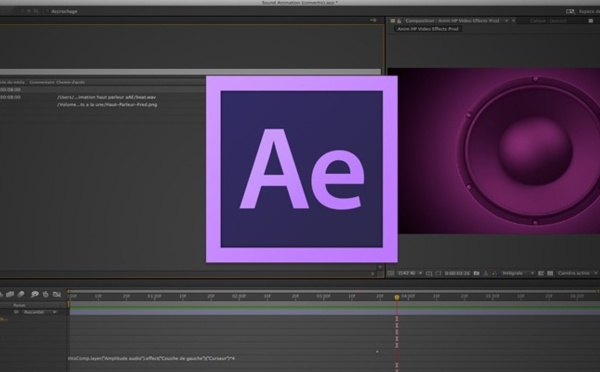
Task: Open the Parent Aucun(e) layer dropdown
Action: [39, 312]
